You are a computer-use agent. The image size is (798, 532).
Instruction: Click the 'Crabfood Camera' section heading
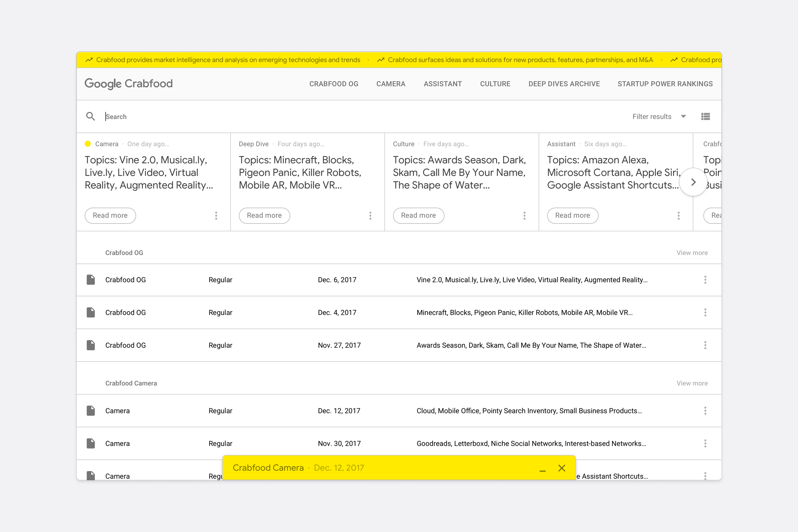point(131,383)
